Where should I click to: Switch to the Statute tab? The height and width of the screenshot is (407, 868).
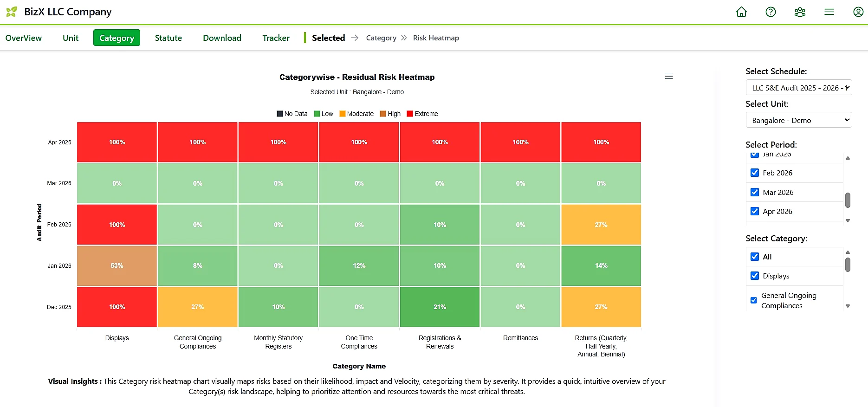[168, 38]
